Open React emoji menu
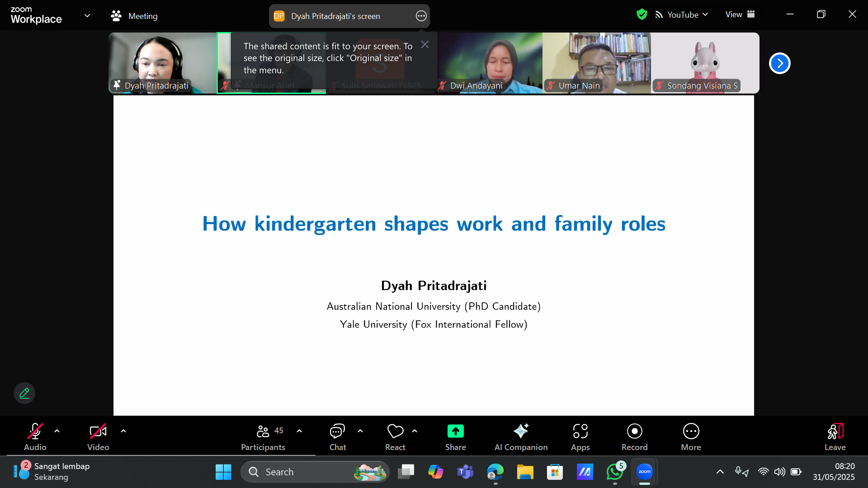 [395, 437]
